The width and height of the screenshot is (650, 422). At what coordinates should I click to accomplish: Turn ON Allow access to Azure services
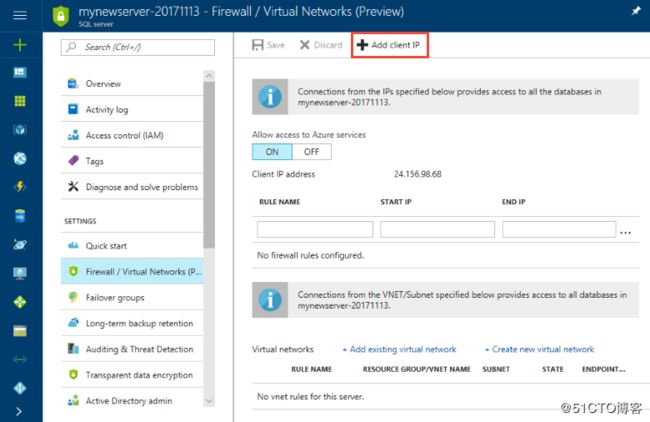pyautogui.click(x=272, y=152)
